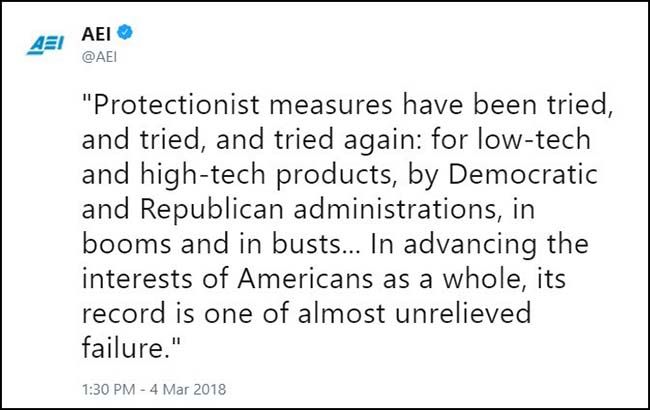
Task: Click the word "Democratic" in the tweet
Action: [529, 171]
